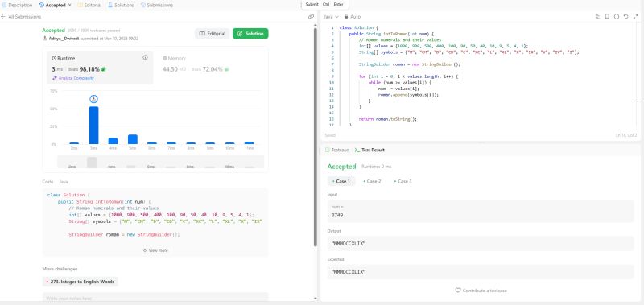Click the green Solution button

250,34
